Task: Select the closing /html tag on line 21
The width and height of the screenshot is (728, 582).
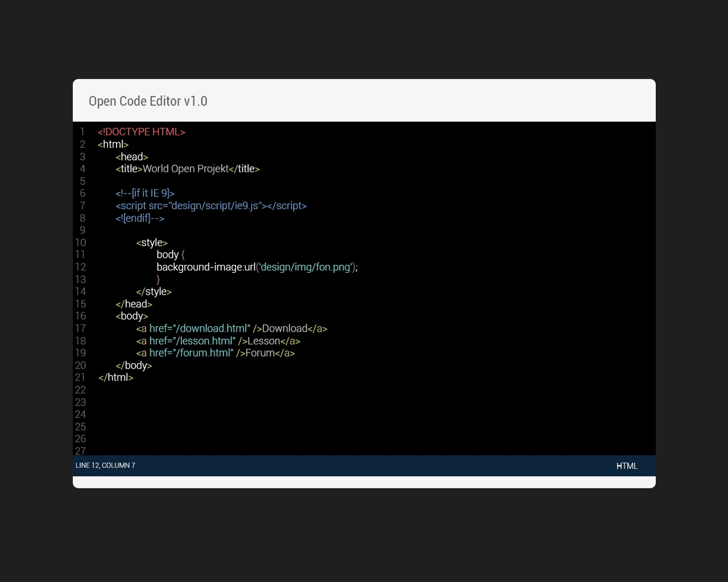Action: tap(115, 376)
